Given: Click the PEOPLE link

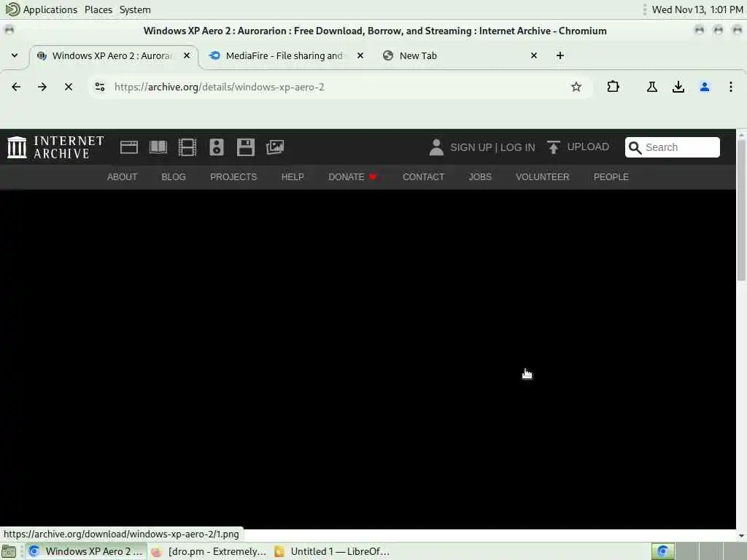Looking at the screenshot, I should (611, 176).
